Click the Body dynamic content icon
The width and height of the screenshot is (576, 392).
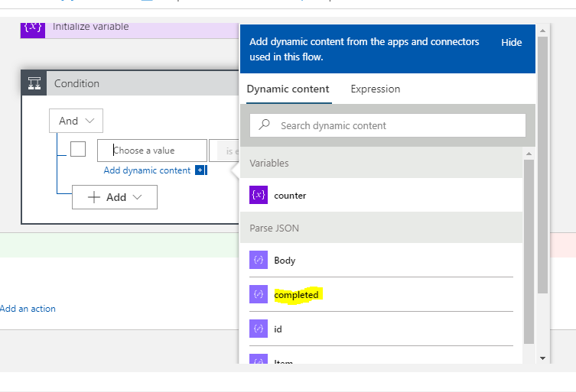[259, 261]
